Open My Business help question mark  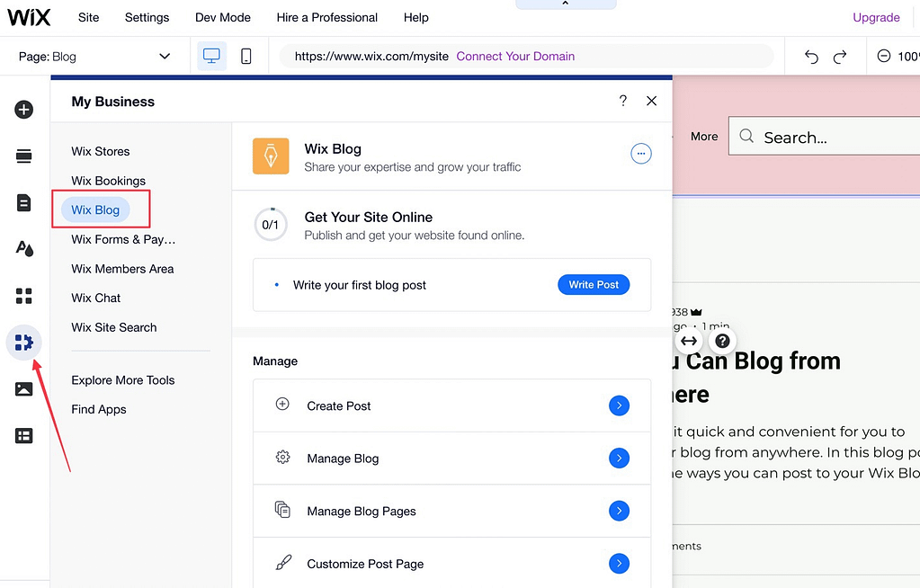[623, 101]
